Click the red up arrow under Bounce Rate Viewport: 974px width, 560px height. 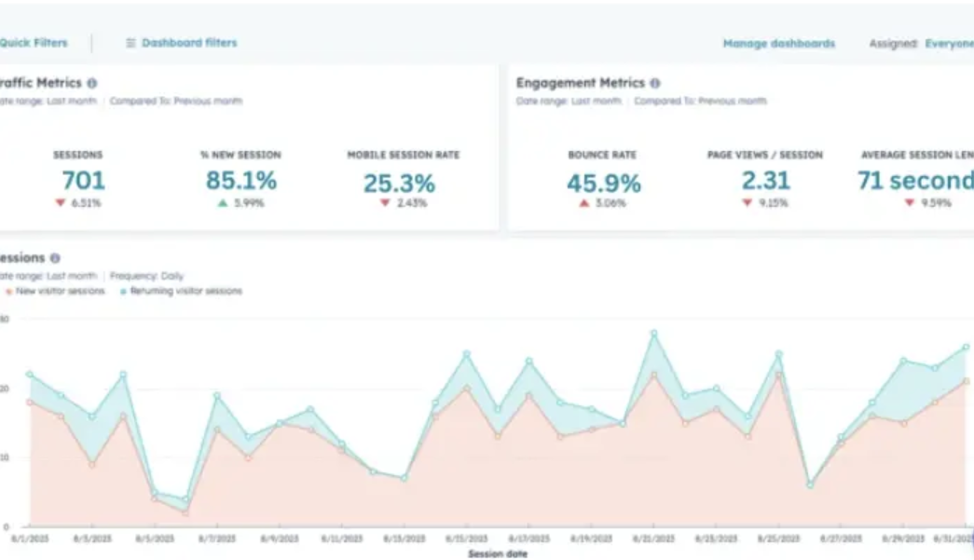point(584,203)
